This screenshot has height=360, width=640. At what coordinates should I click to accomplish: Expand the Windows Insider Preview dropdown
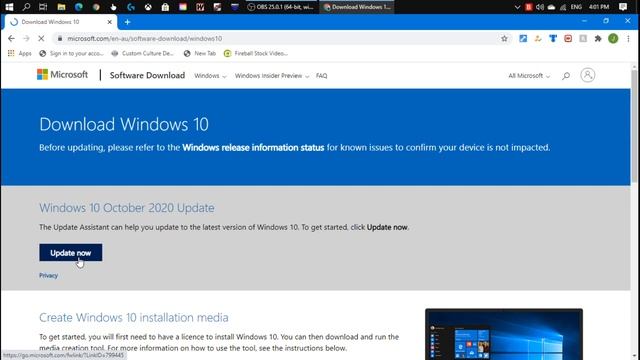272,76
